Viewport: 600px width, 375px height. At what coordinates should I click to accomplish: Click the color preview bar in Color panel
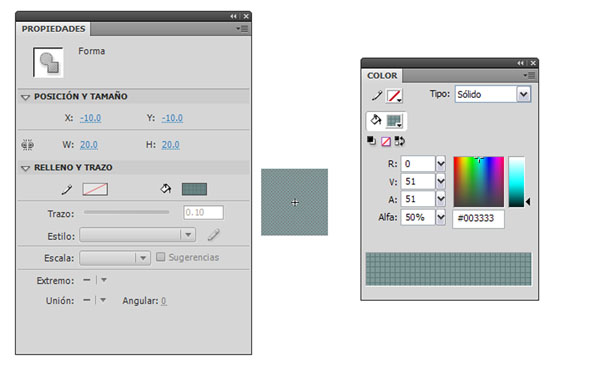pyautogui.click(x=448, y=269)
